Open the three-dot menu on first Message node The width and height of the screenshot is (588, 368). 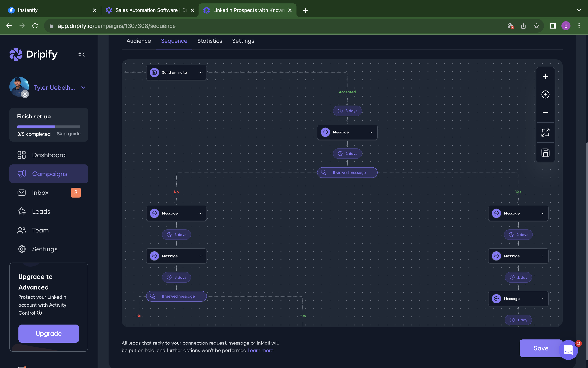[371, 132]
